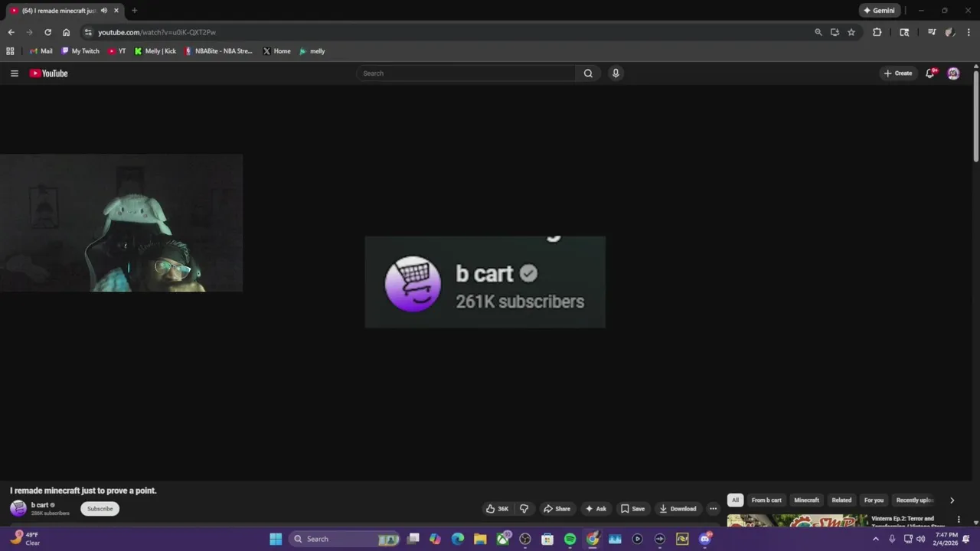Select the For you filter chip

coord(874,500)
